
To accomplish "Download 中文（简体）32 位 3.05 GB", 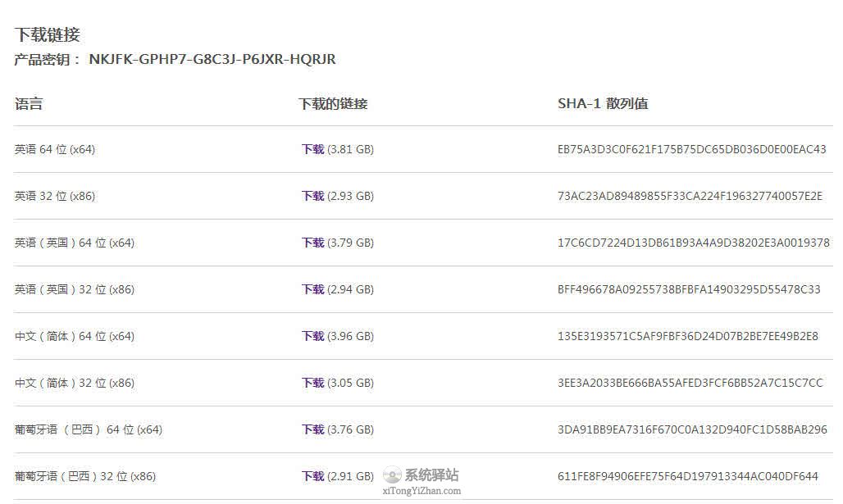I will (312, 384).
